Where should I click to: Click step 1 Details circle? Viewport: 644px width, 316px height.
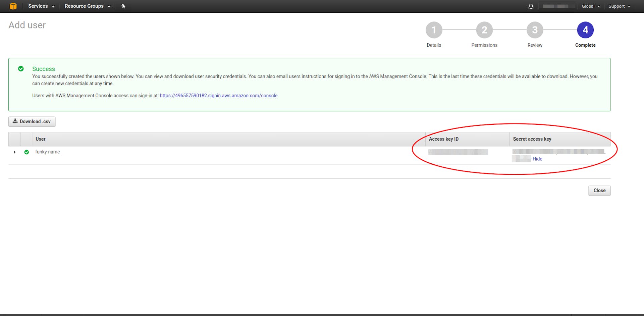click(x=434, y=30)
